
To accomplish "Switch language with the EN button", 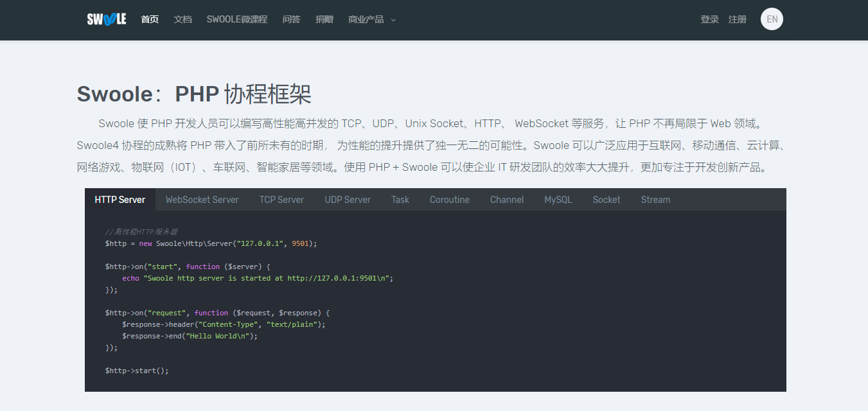I will 772,19.
